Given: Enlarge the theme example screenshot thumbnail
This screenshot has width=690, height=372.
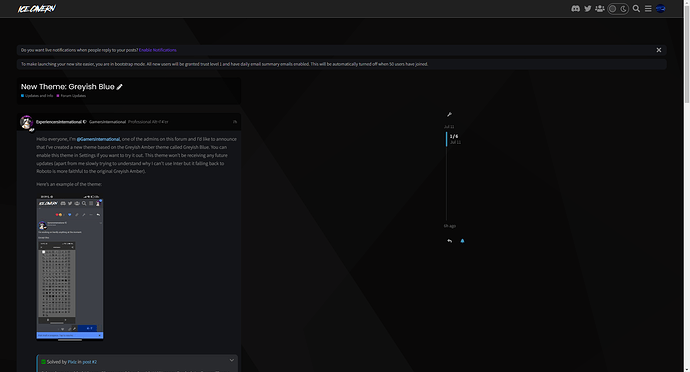Looking at the screenshot, I should (70, 267).
